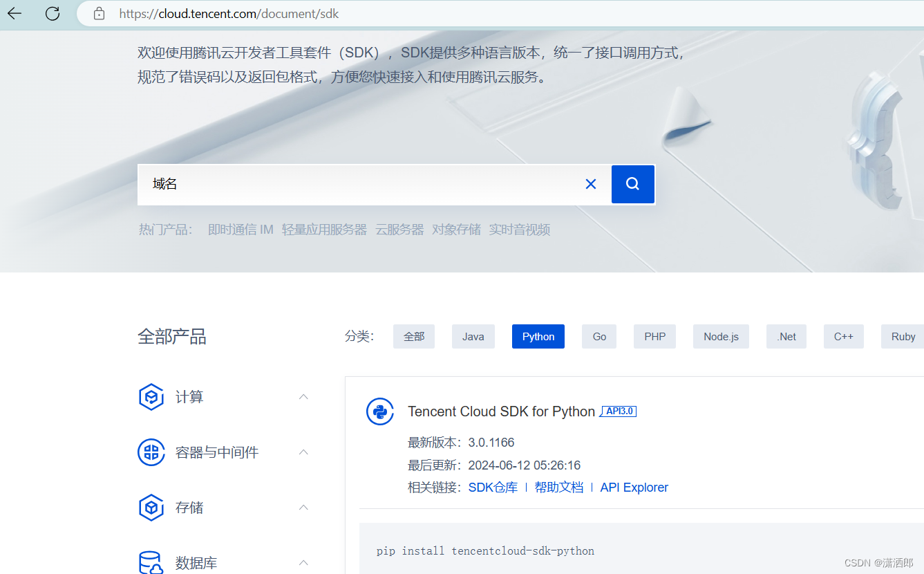The image size is (924, 574).
Task: Select the PHP category filter
Action: [654, 336]
